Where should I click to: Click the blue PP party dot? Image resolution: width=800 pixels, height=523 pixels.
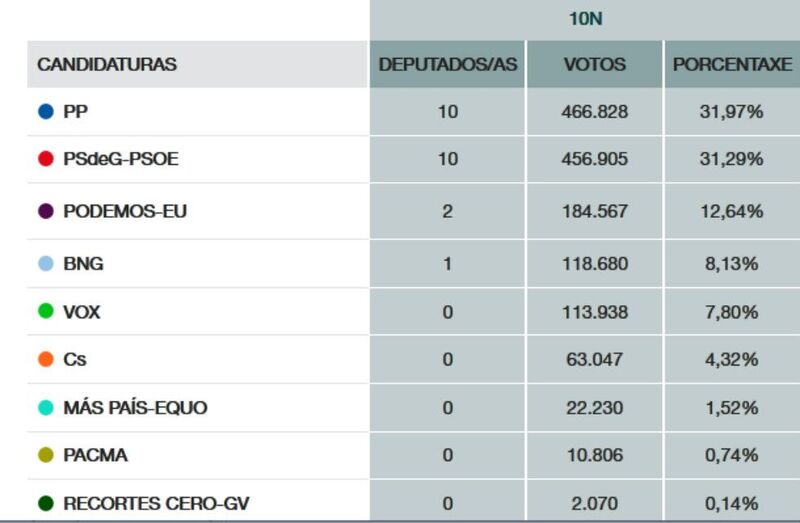[x=45, y=112]
